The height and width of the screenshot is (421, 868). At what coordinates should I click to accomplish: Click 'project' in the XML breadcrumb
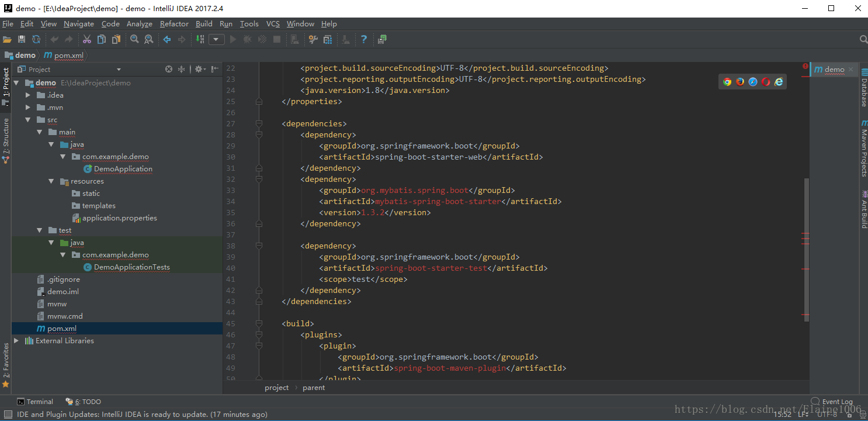pyautogui.click(x=277, y=388)
